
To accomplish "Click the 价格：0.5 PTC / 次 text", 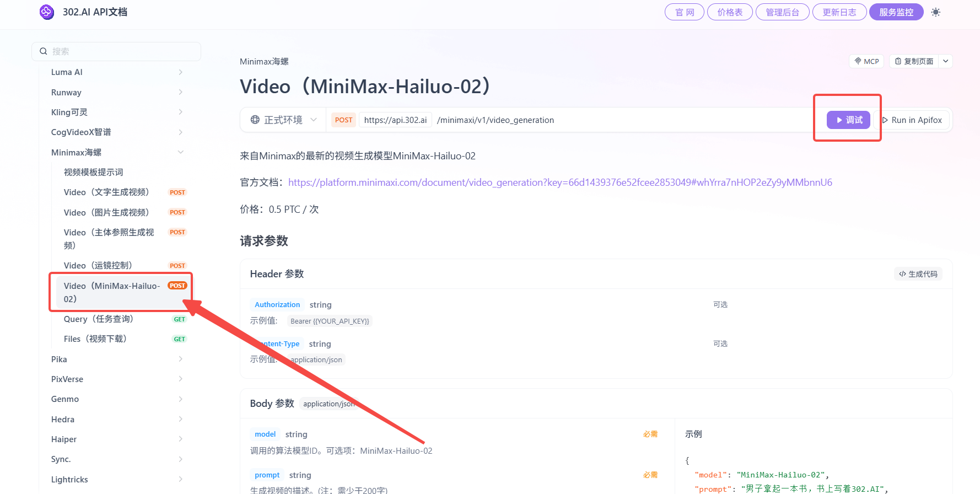I will tap(279, 209).
